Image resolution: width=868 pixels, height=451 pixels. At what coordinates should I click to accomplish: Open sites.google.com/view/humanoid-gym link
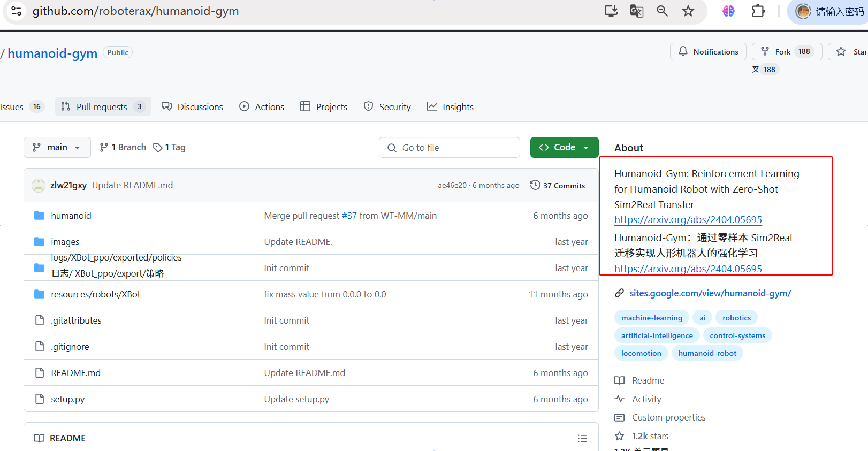point(710,293)
